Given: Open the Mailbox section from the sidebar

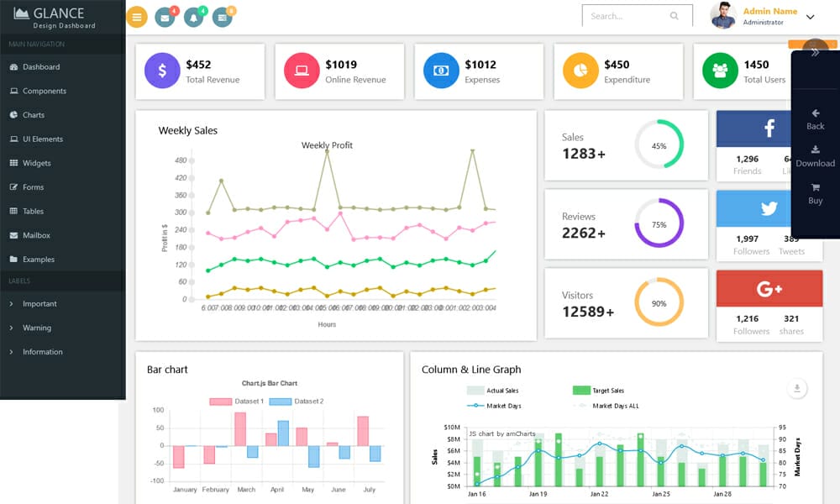Looking at the screenshot, I should [38, 235].
